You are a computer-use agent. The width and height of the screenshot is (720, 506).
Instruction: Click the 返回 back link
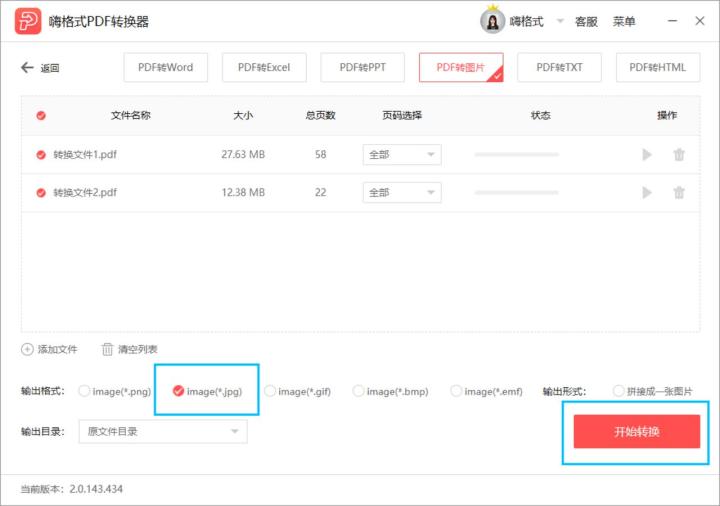50,68
